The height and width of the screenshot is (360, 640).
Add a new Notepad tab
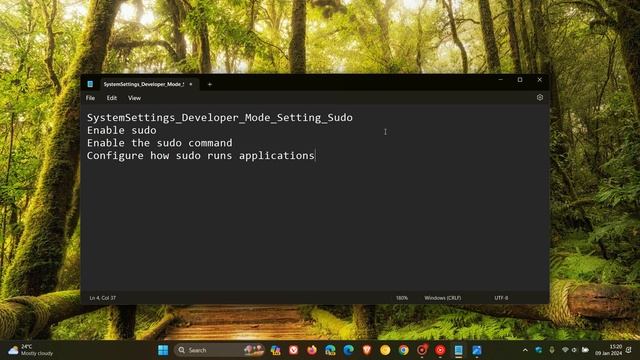coord(210,84)
